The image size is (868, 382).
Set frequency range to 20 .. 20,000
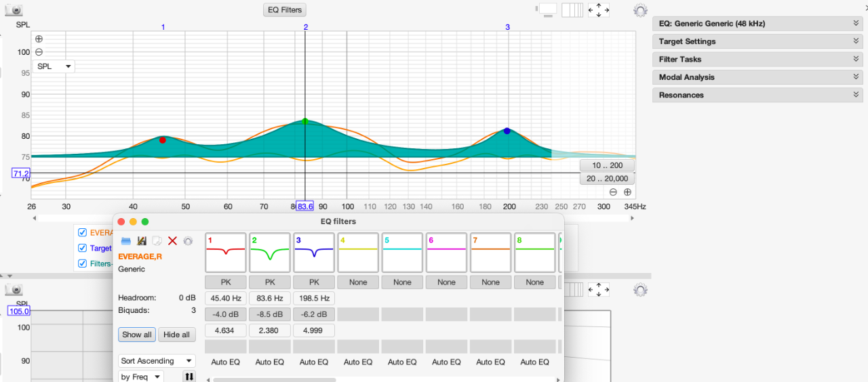[x=608, y=179]
